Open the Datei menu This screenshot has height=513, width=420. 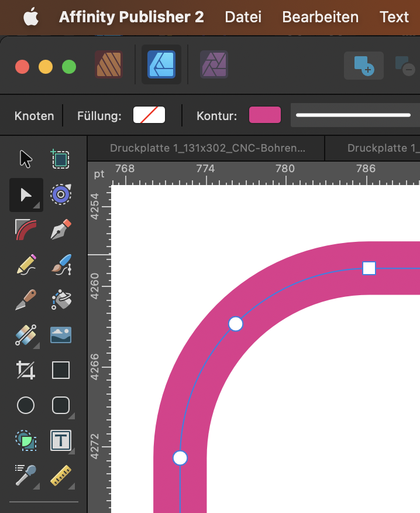pos(243,17)
